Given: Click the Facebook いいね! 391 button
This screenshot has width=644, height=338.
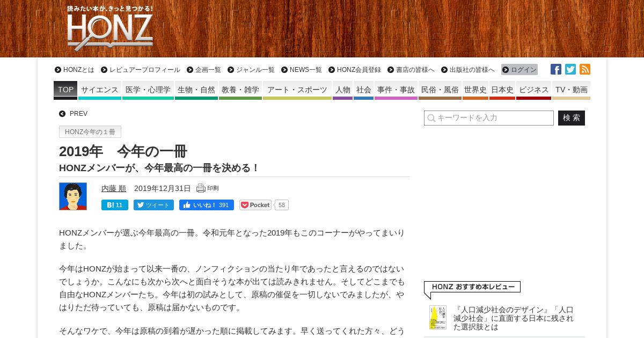Looking at the screenshot, I should (207, 205).
